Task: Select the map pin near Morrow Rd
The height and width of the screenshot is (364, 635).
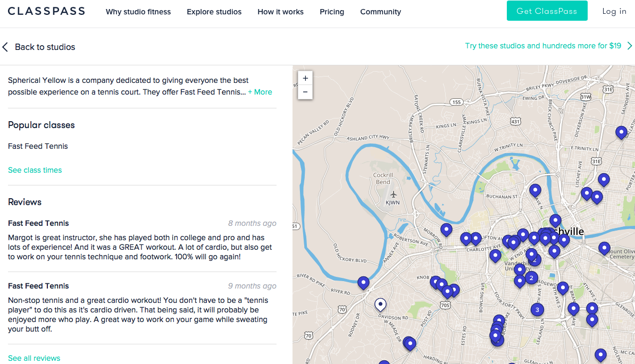Action: click(446, 230)
